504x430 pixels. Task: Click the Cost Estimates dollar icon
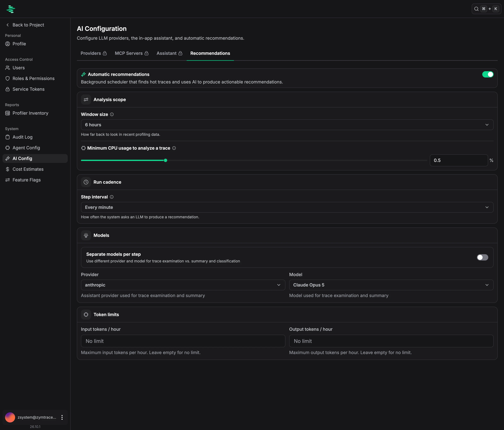(x=8, y=169)
